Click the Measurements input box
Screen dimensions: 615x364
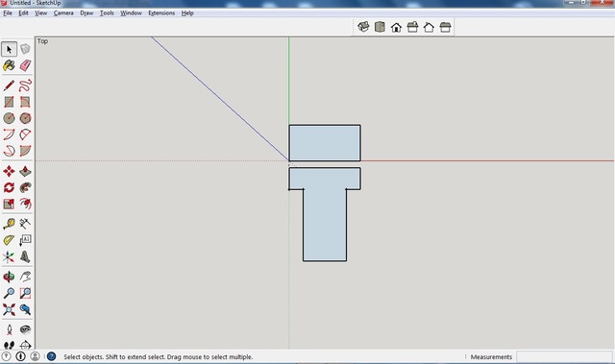pos(565,356)
